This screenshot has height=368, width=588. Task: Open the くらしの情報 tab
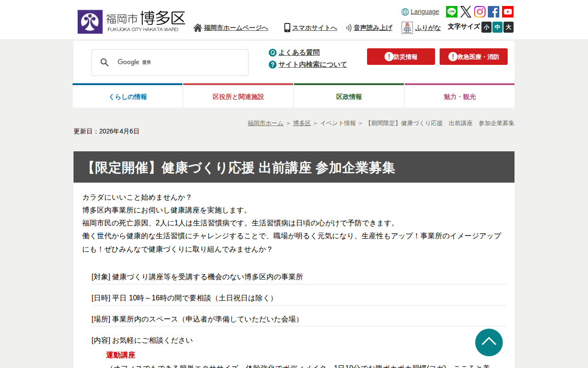[x=128, y=96]
